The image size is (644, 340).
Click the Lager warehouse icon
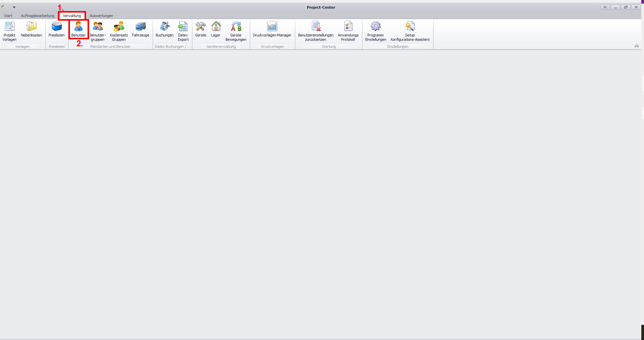(x=216, y=30)
